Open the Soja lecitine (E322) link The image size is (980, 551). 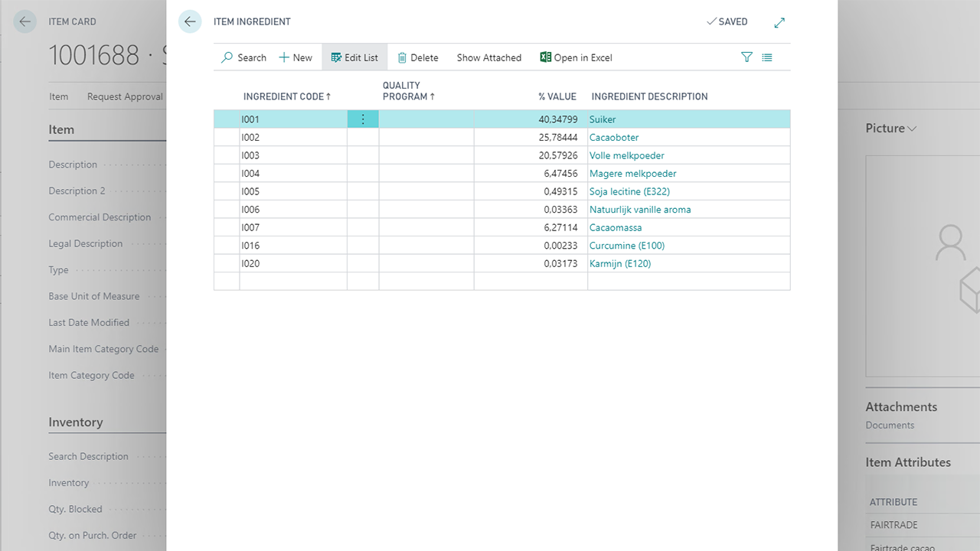(629, 191)
